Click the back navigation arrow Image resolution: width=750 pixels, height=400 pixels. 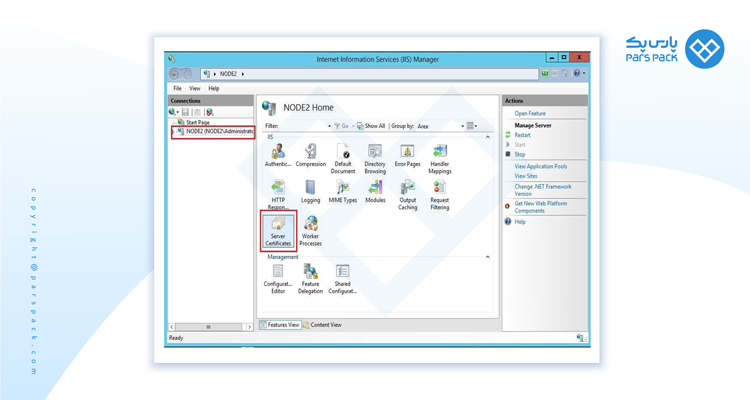[x=175, y=74]
